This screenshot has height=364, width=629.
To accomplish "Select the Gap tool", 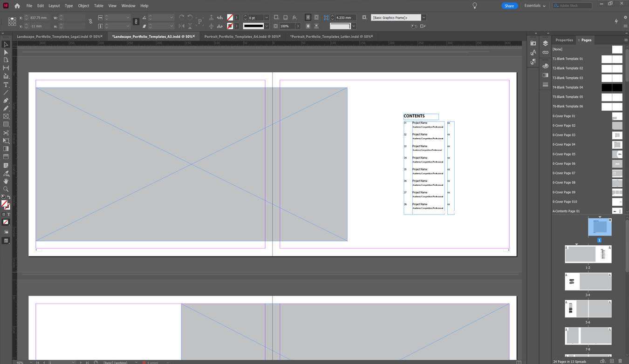I will click(6, 68).
